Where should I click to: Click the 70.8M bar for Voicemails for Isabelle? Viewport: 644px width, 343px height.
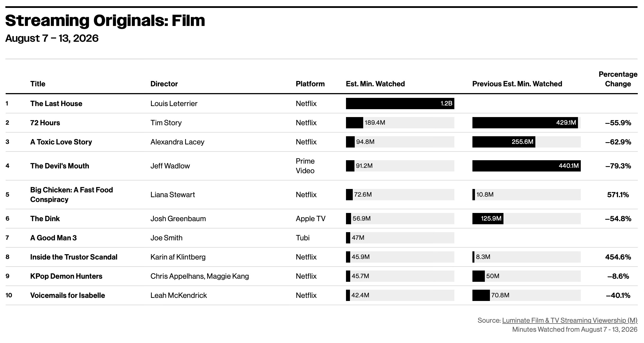[x=481, y=295]
